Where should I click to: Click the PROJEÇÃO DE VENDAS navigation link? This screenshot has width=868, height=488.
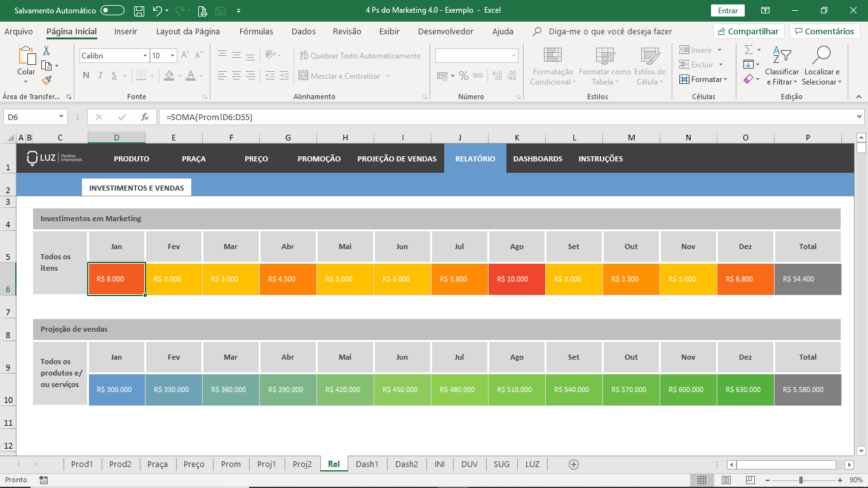(397, 159)
